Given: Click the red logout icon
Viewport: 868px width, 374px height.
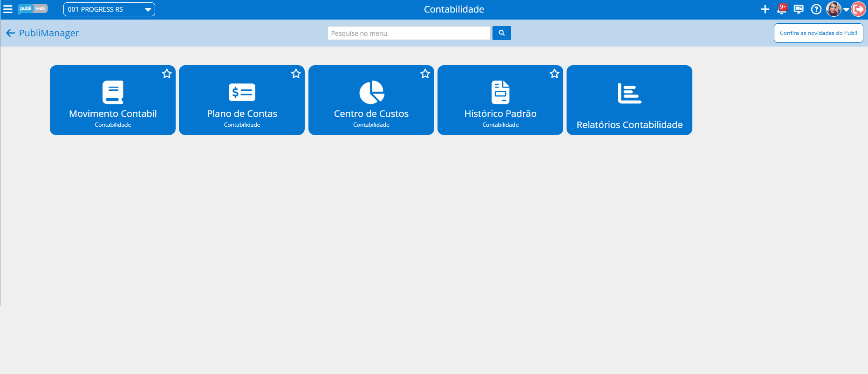Looking at the screenshot, I should 858,9.
